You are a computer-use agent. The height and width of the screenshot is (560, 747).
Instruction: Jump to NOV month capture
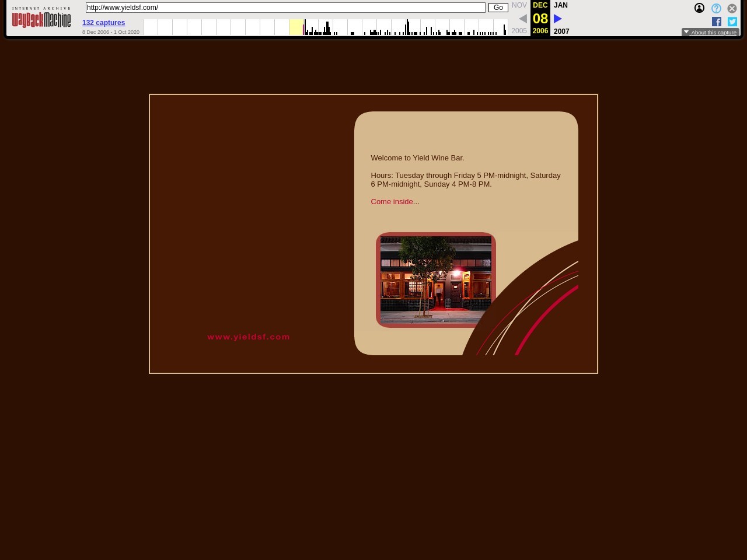coord(519,5)
